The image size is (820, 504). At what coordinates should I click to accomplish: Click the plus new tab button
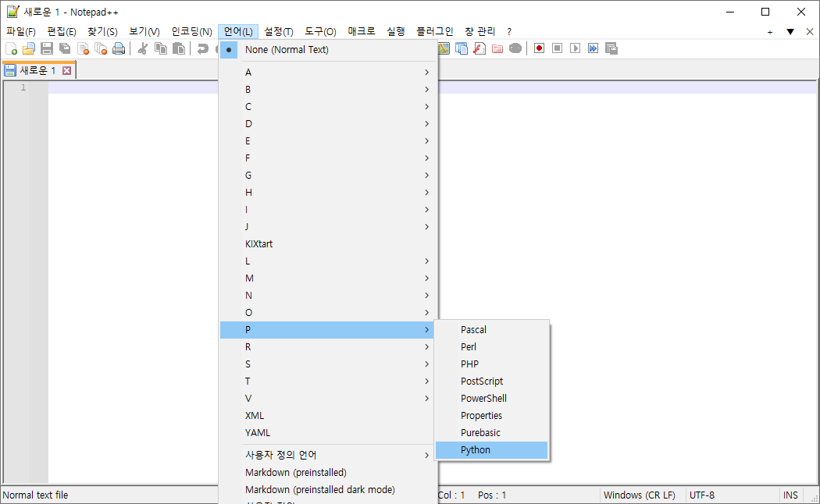[x=770, y=32]
